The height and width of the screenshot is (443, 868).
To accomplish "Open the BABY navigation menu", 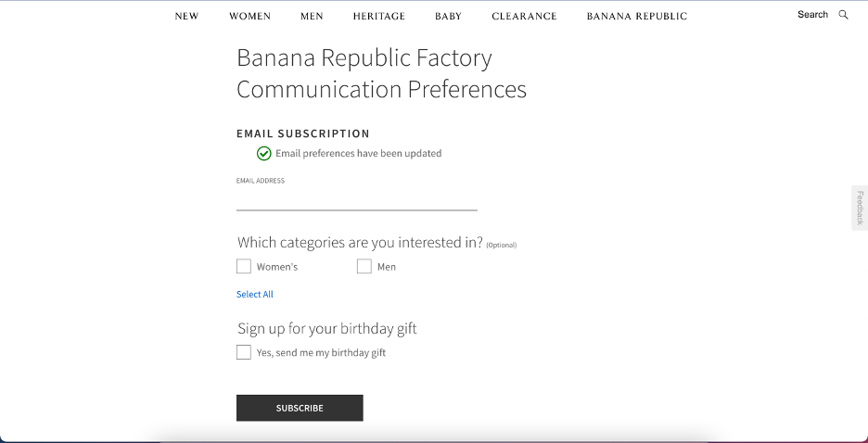I will 448,16.
